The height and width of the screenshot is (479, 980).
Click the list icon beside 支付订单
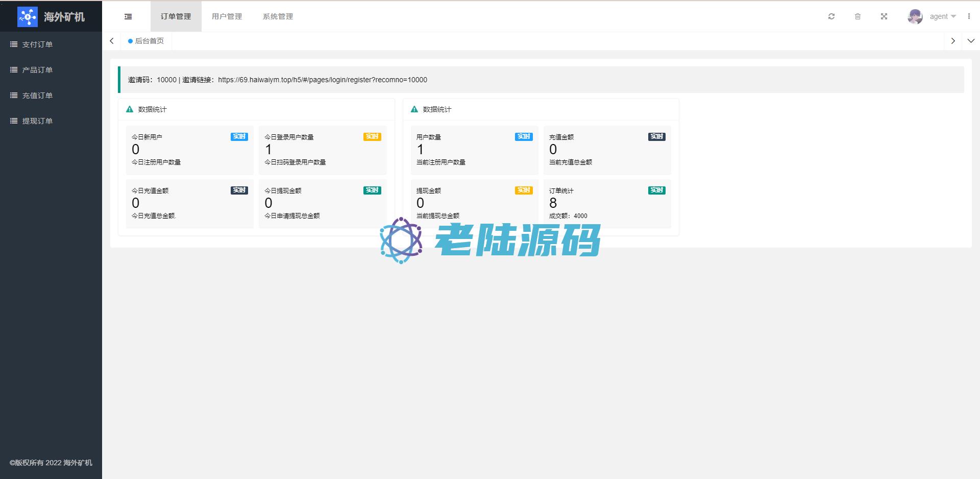click(14, 44)
